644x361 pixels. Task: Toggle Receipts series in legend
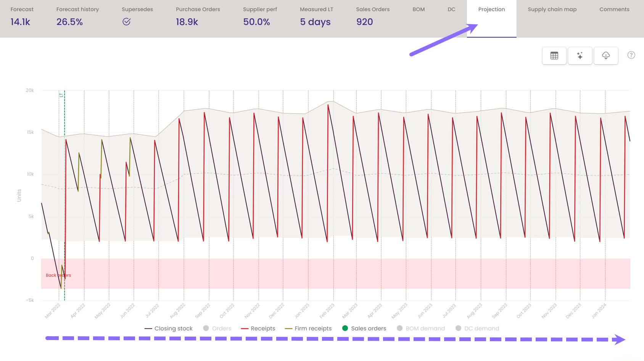[258, 328]
